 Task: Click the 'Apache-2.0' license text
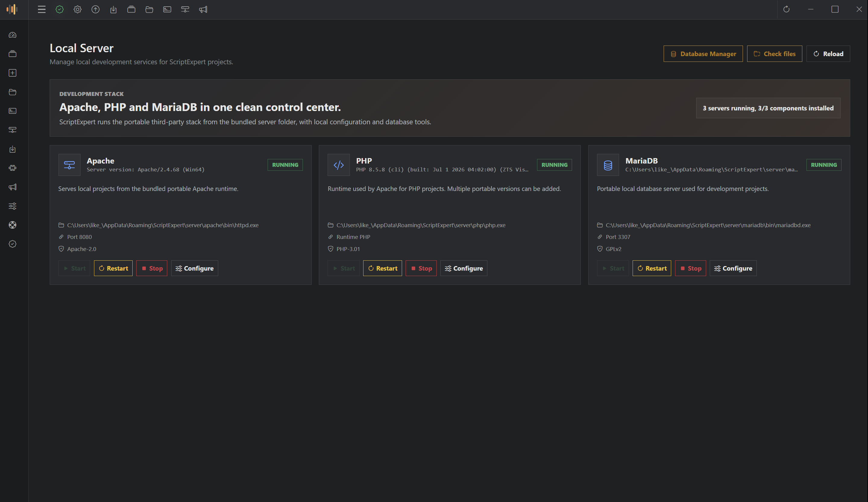pyautogui.click(x=82, y=249)
